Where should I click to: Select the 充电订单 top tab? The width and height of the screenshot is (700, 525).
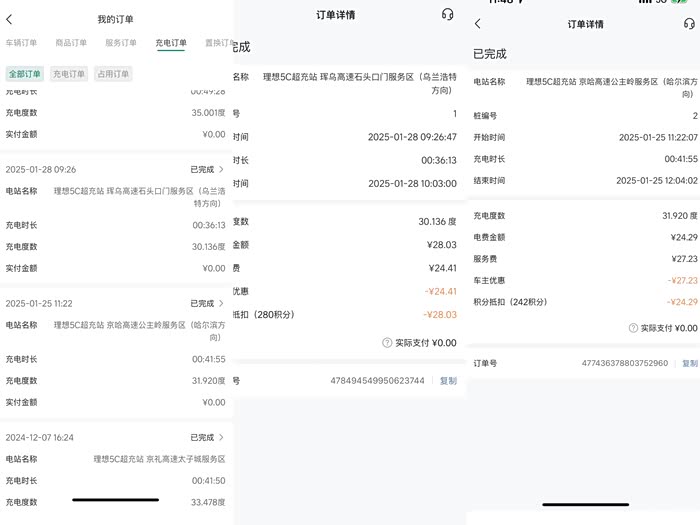(171, 43)
